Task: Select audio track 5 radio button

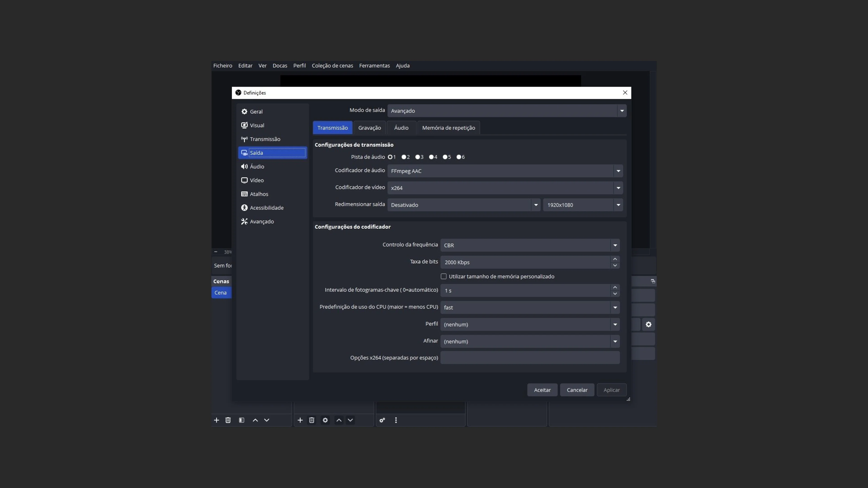Action: click(x=445, y=157)
